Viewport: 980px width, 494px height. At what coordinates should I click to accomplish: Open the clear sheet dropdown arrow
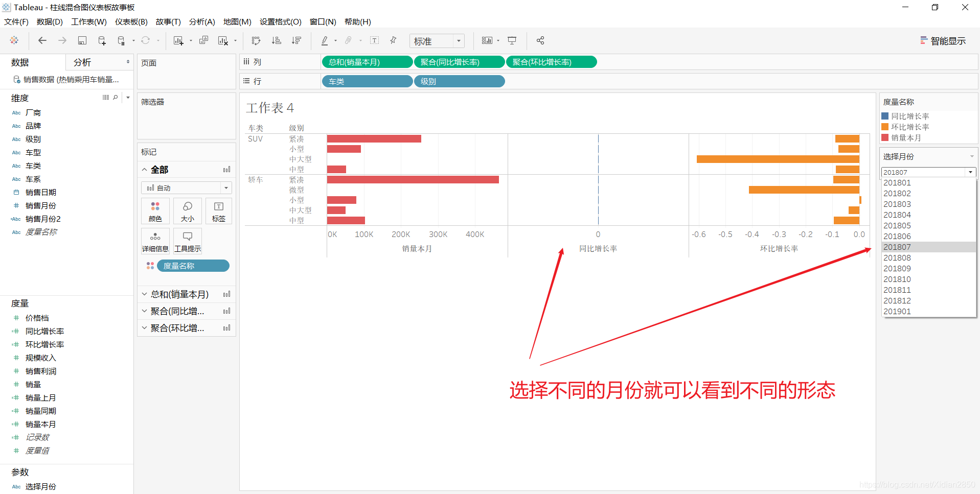pyautogui.click(x=235, y=41)
